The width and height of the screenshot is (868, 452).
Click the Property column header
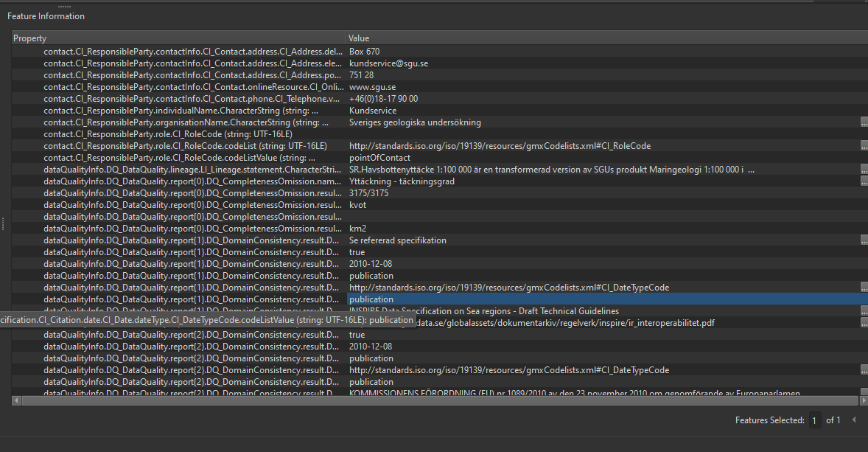tap(178, 38)
